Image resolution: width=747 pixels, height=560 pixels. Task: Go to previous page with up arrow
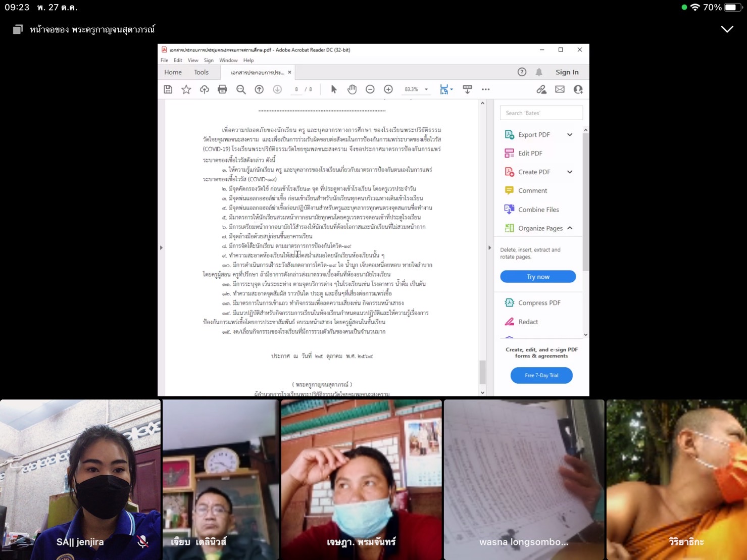(259, 89)
